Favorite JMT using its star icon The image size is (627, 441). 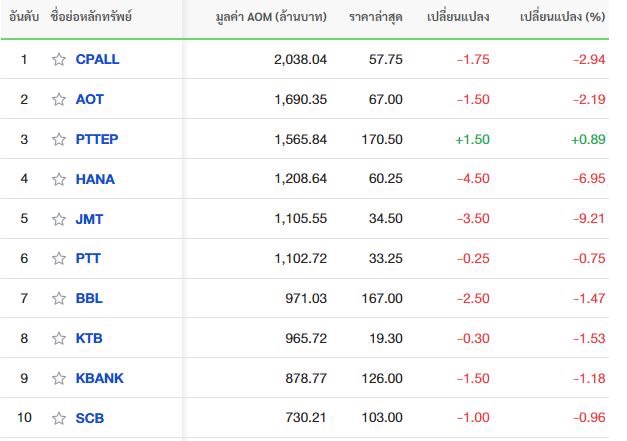click(59, 219)
